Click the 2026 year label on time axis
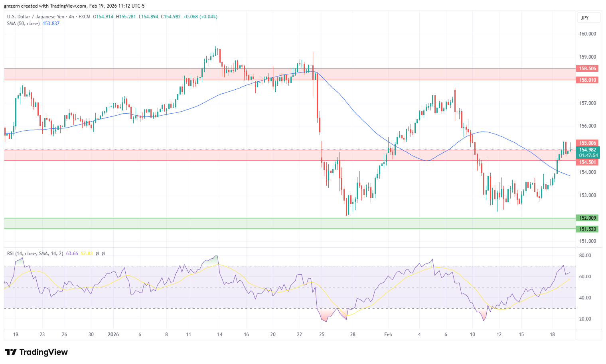This screenshot has width=606, height=364. [x=113, y=334]
